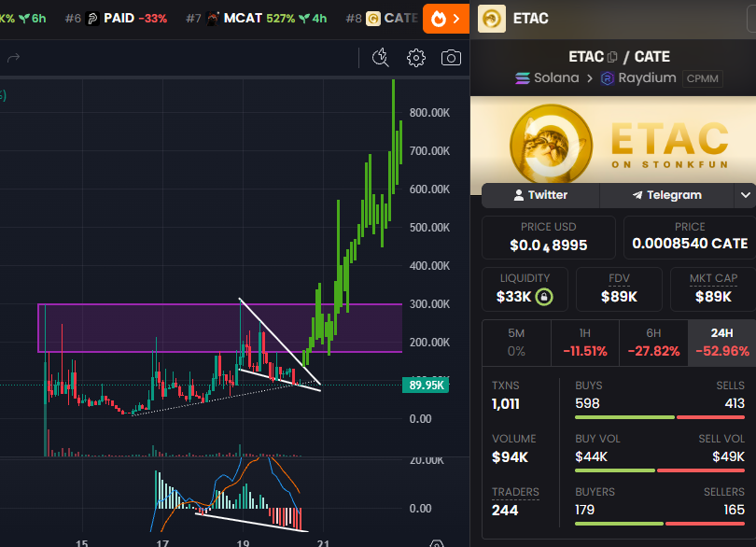Click the TRADERS 244 value

[505, 511]
